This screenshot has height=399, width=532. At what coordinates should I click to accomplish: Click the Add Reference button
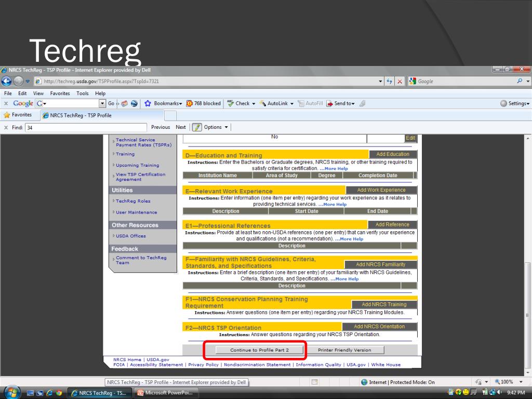392,224
